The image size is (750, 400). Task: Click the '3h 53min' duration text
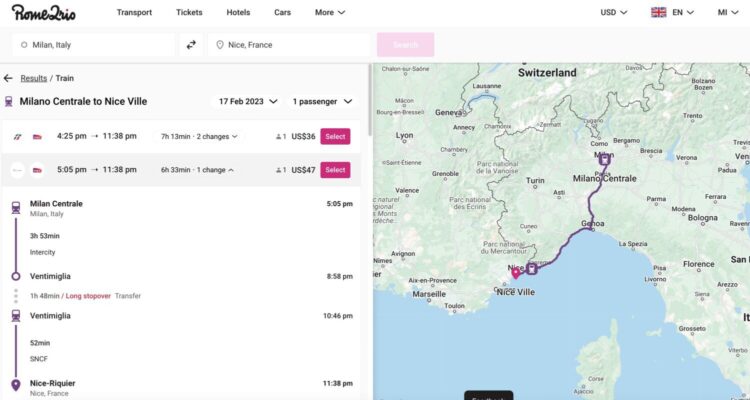click(44, 236)
